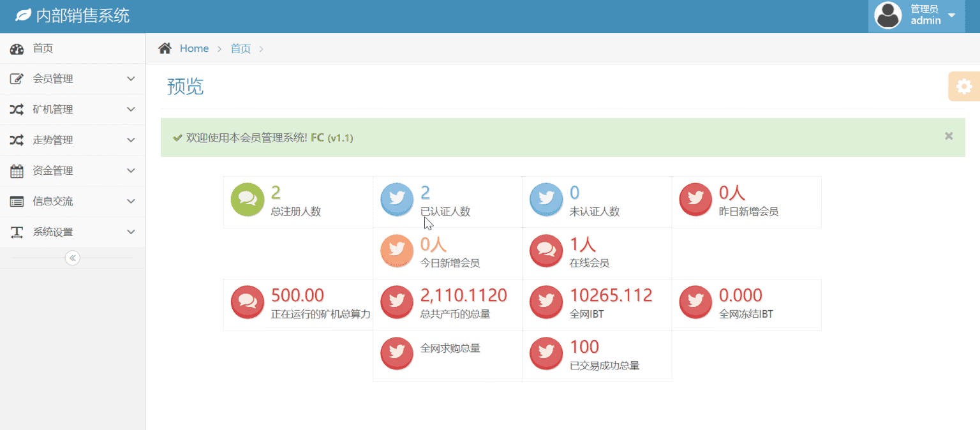Open 资金管理 sidebar menu item
Screen dimensions: 980x430
(73, 171)
